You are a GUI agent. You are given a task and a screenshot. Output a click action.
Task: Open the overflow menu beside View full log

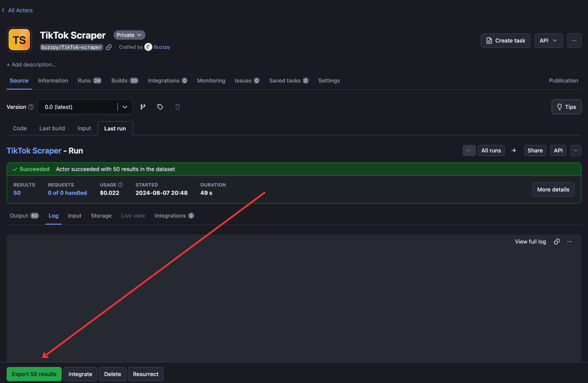coord(570,241)
